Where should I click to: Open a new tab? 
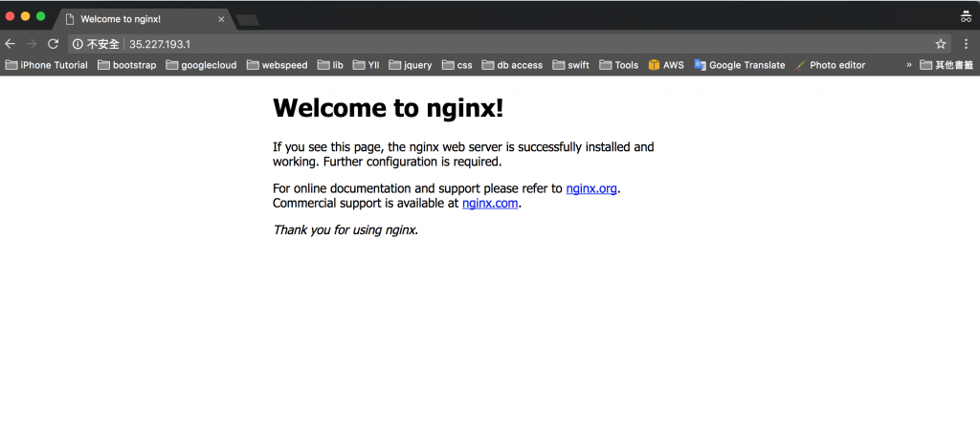(248, 21)
